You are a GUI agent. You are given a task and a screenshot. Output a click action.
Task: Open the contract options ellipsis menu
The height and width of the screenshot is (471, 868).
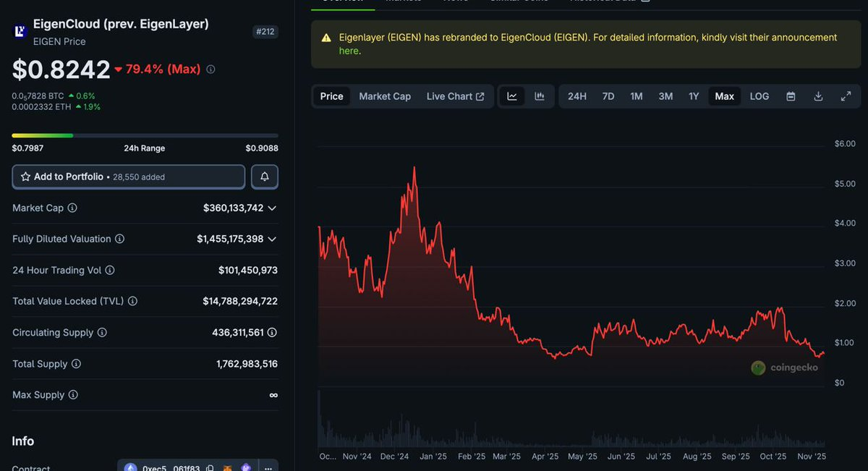click(267, 468)
